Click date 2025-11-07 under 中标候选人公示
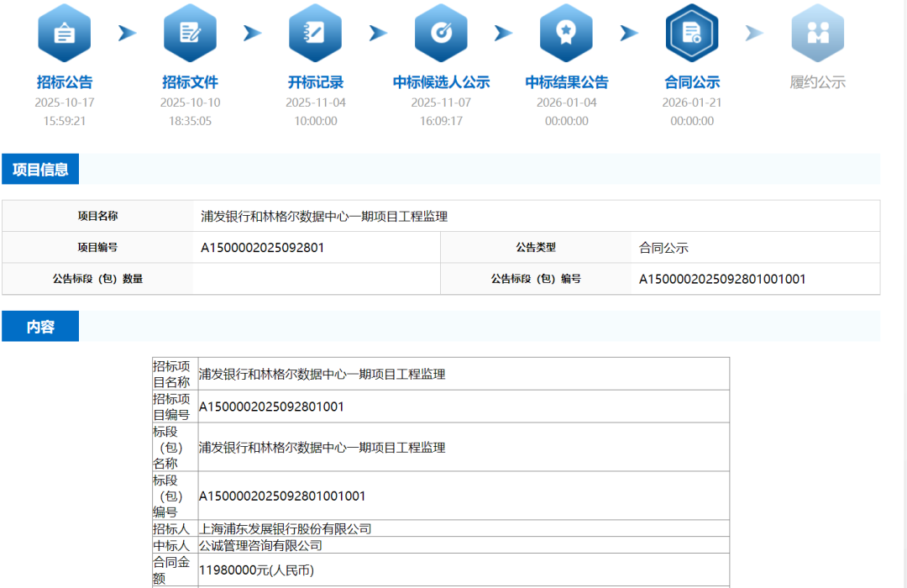The height and width of the screenshot is (588, 907). [441, 102]
